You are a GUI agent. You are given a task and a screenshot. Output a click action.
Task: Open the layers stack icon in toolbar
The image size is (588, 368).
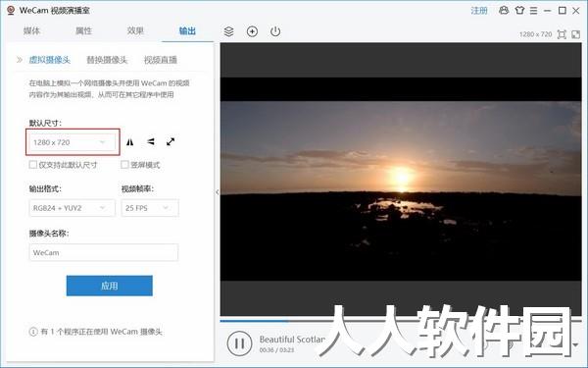point(228,31)
